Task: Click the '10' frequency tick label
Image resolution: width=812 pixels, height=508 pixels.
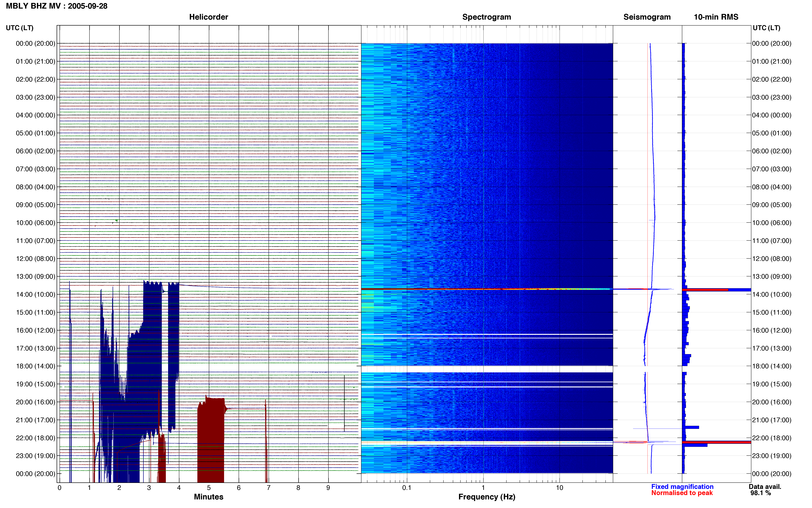Action: (559, 487)
